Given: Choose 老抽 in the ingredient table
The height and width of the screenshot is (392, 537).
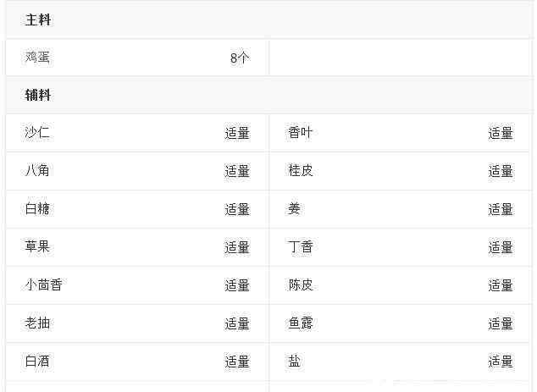Looking at the screenshot, I should coord(38,323).
